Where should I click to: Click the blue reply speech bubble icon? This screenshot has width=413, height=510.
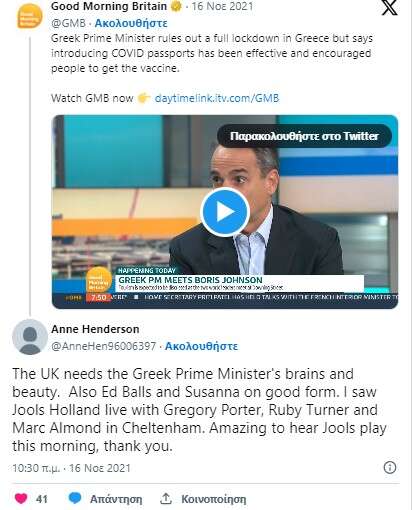75,498
